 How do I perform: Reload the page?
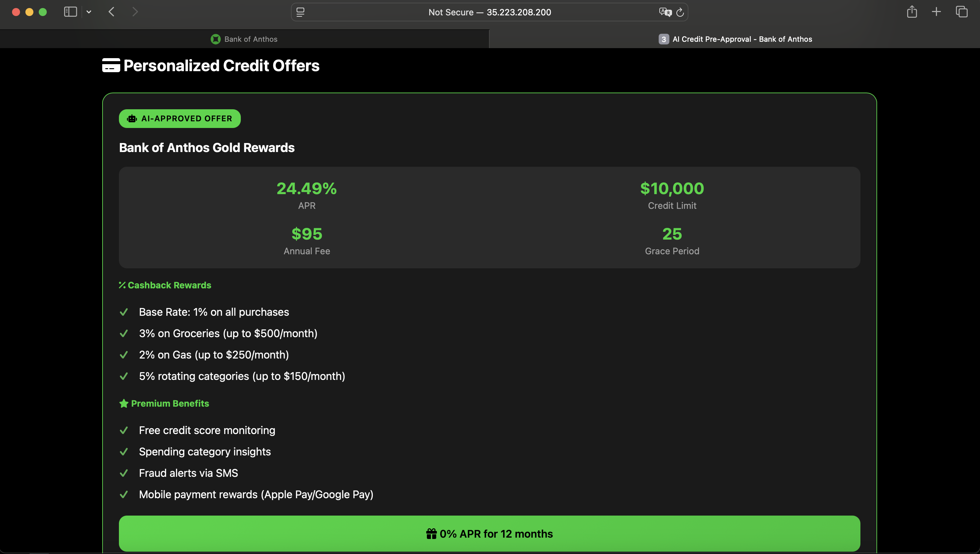pos(680,12)
